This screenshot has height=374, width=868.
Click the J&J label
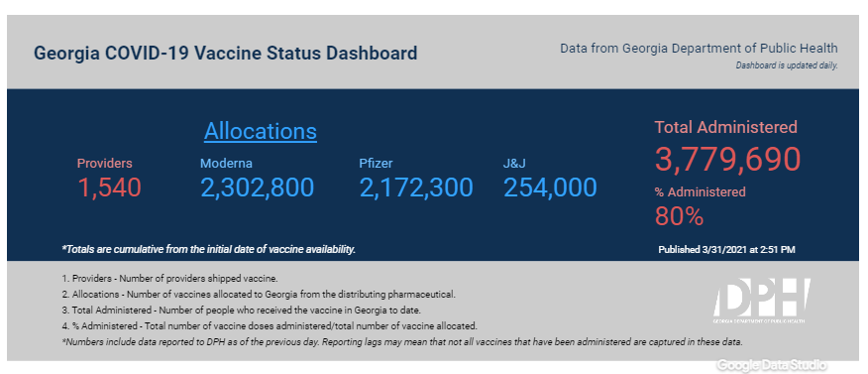coord(513,163)
